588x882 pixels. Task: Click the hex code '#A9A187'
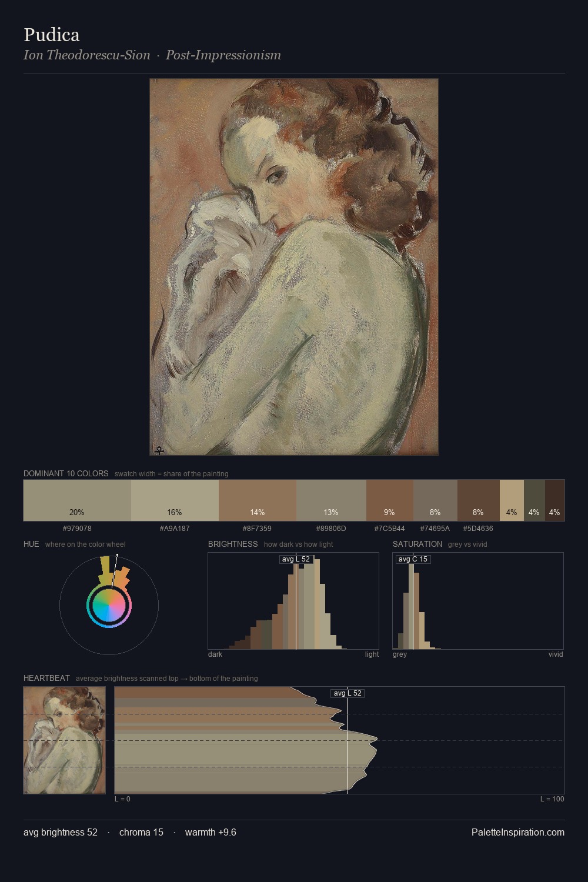pos(175,529)
